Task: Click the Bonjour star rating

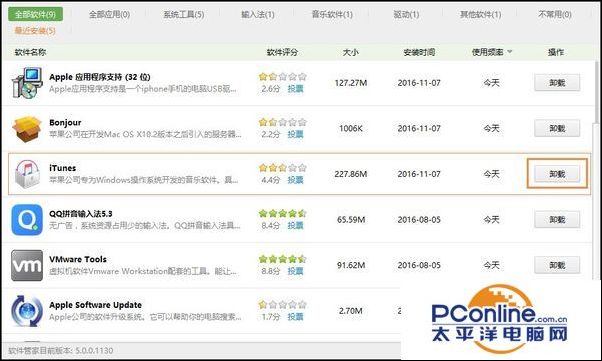Action: (x=282, y=122)
